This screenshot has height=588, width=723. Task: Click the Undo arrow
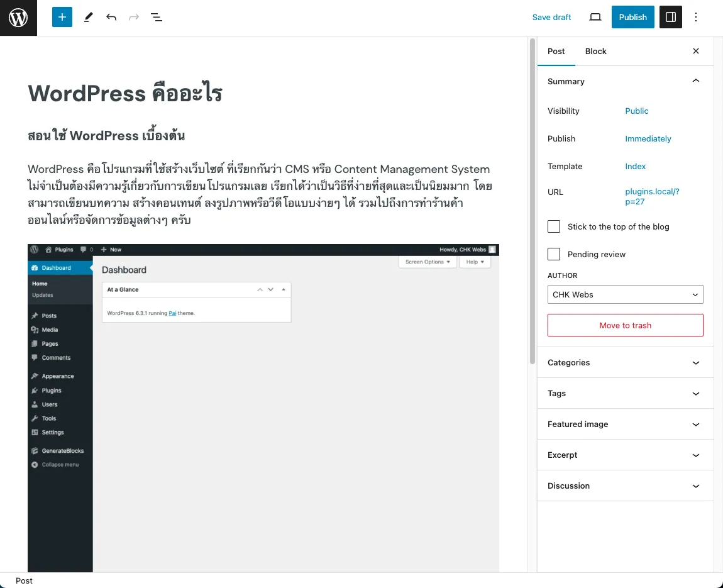[111, 17]
